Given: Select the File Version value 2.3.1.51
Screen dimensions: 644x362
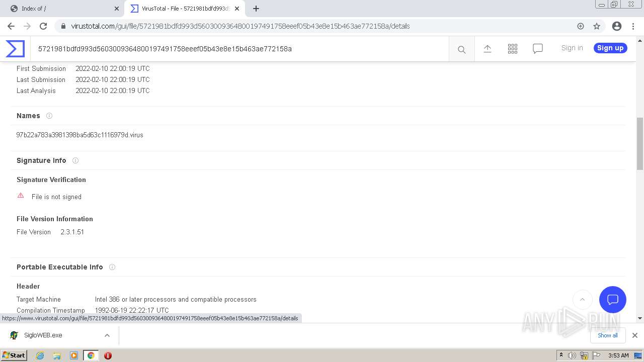Looking at the screenshot, I should coord(72,232).
